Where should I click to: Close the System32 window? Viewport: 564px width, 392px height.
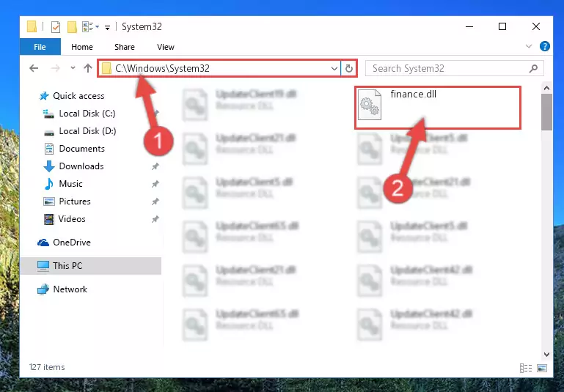(x=535, y=27)
